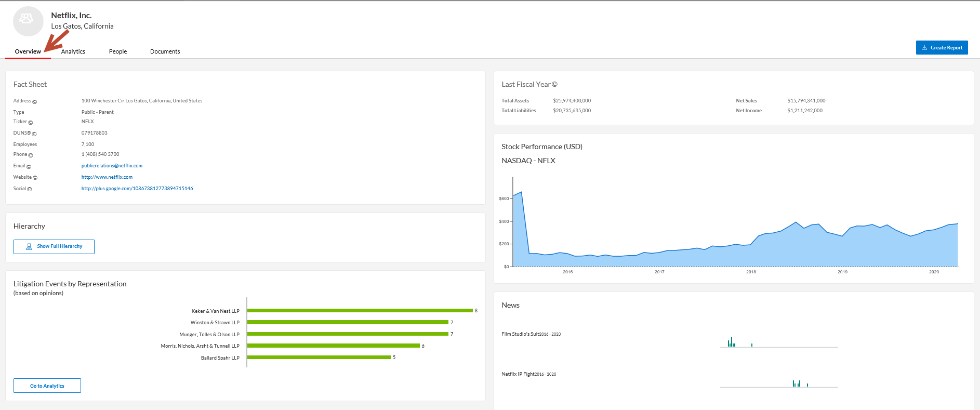Click Show Full Hierarchy button

pyautogui.click(x=54, y=246)
